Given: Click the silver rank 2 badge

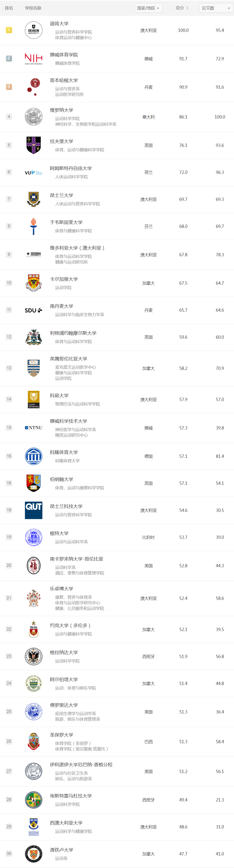Looking at the screenshot, I should click(9, 58).
